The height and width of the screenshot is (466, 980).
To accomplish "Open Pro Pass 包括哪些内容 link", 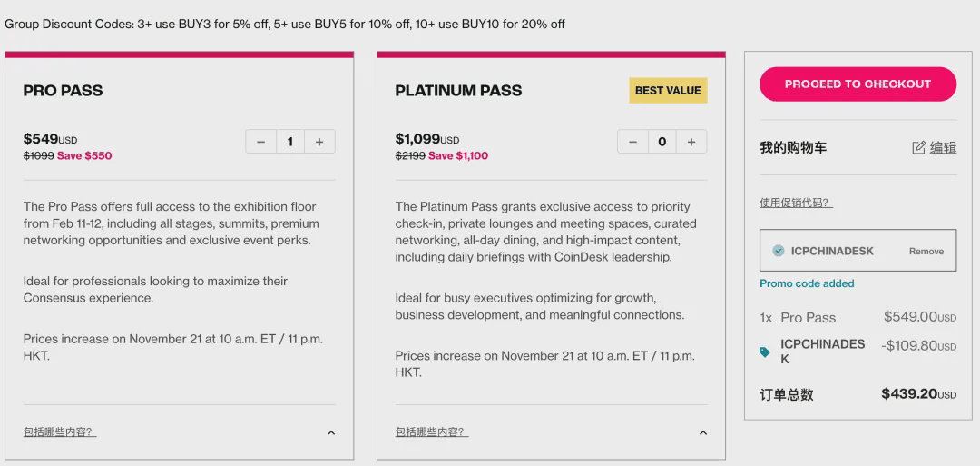I will pyautogui.click(x=60, y=432).
